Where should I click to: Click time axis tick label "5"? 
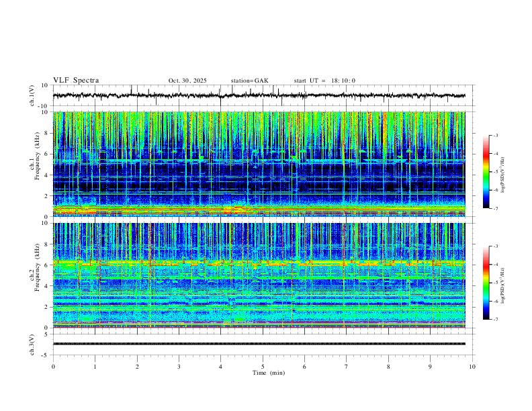tap(263, 367)
